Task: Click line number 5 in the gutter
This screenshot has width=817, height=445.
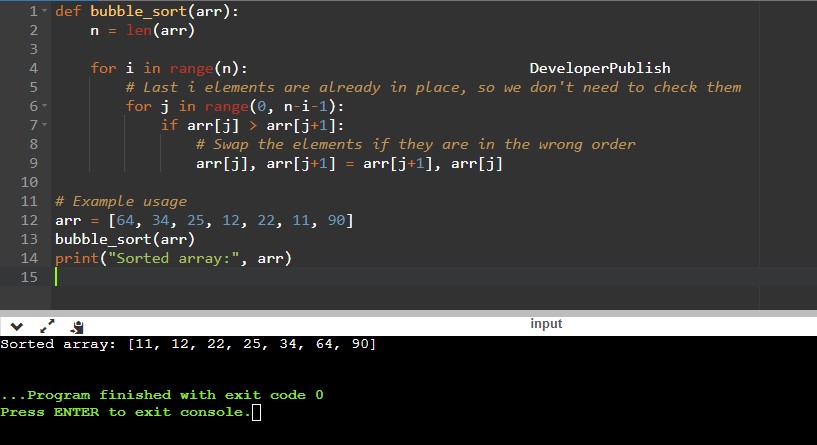Action: coord(33,87)
